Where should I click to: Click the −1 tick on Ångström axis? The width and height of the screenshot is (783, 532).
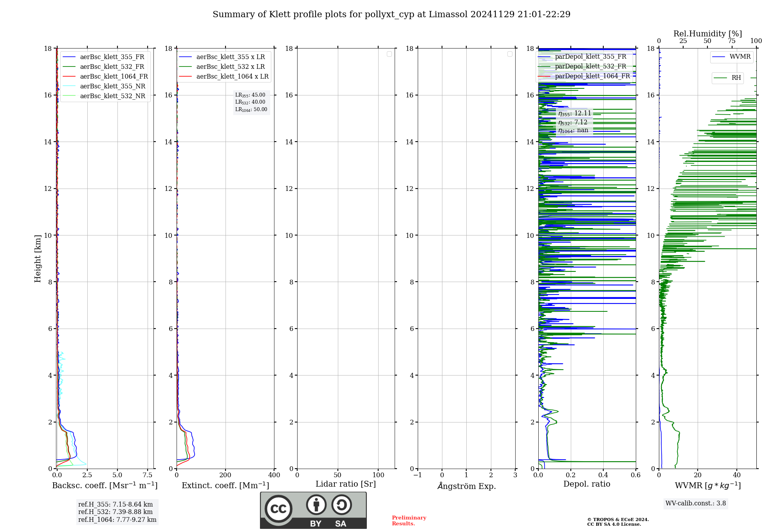click(418, 475)
